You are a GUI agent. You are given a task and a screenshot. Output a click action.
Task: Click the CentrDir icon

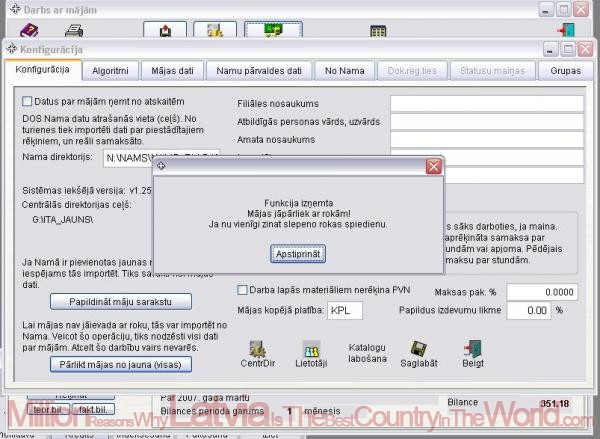tap(260, 356)
